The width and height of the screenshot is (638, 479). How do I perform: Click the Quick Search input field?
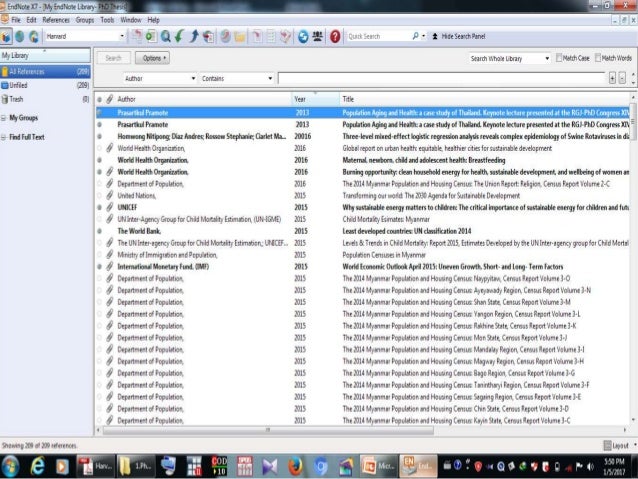(378, 36)
